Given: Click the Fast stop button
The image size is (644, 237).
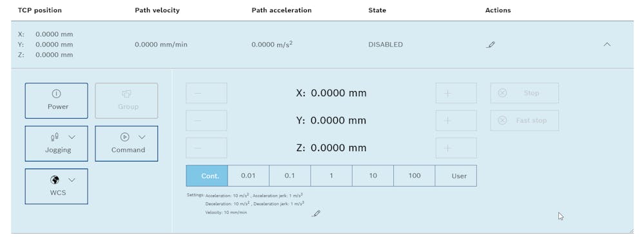Looking at the screenshot, I should coord(525,121).
